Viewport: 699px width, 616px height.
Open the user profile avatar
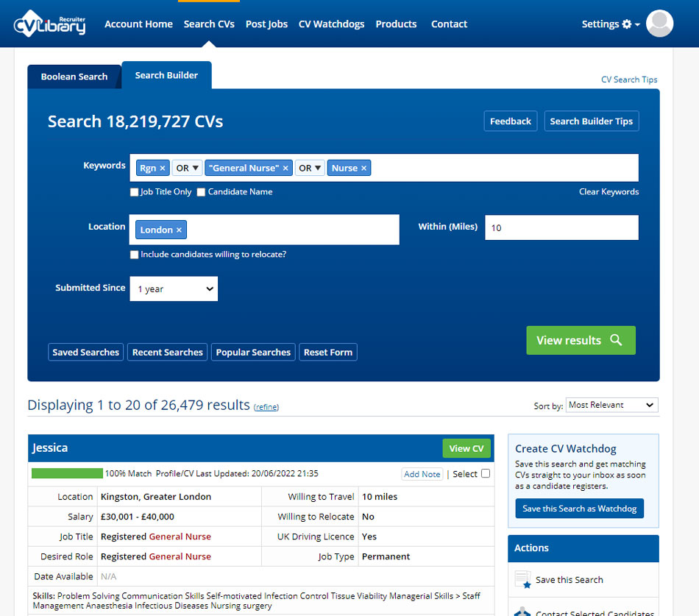click(x=659, y=24)
